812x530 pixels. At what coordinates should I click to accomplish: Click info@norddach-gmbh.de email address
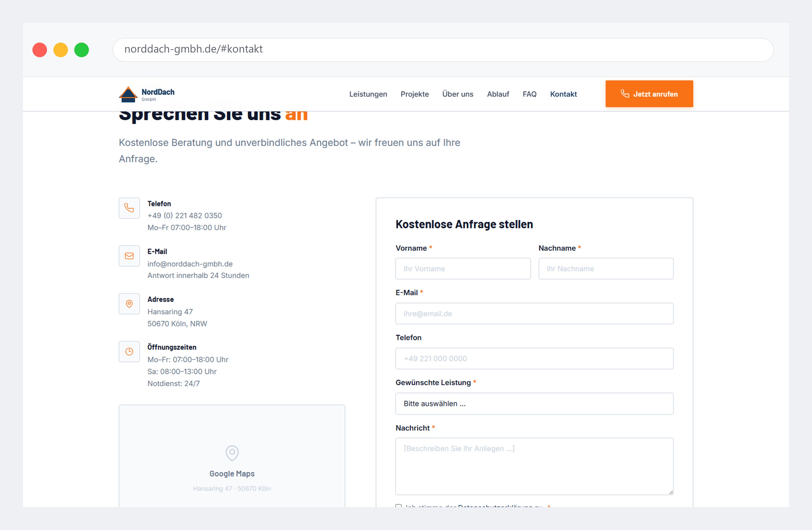click(x=190, y=264)
